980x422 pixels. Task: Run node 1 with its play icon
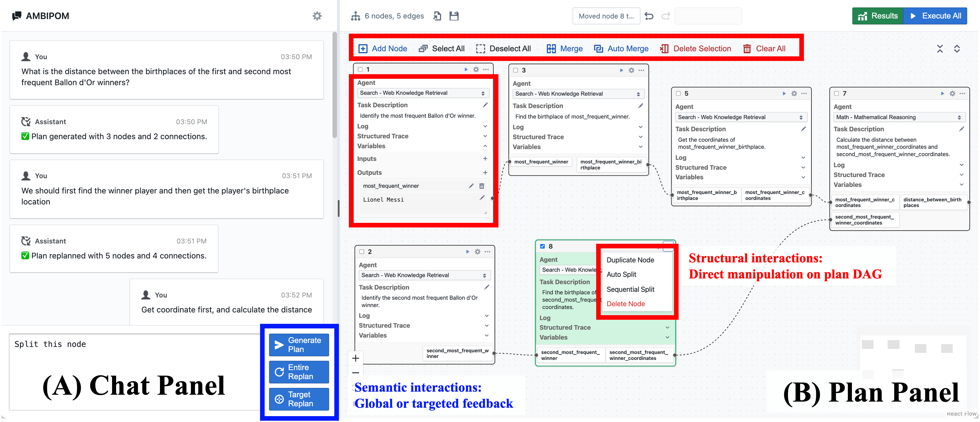[x=466, y=70]
